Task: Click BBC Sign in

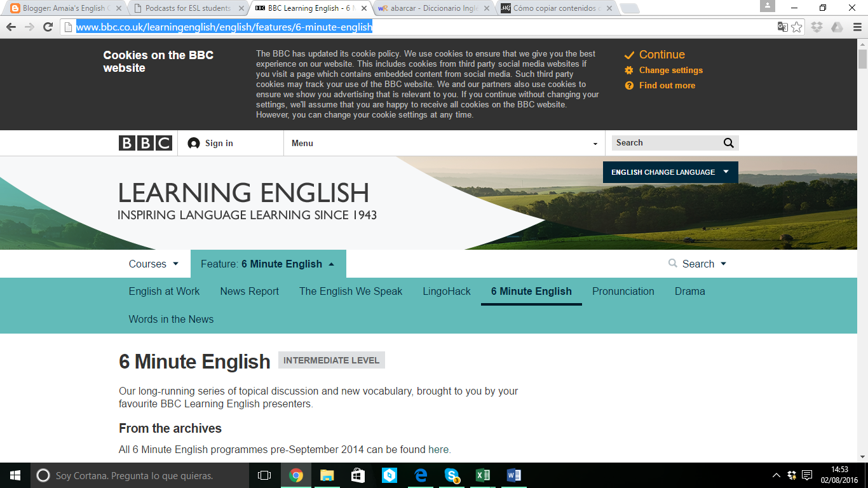Action: [210, 143]
